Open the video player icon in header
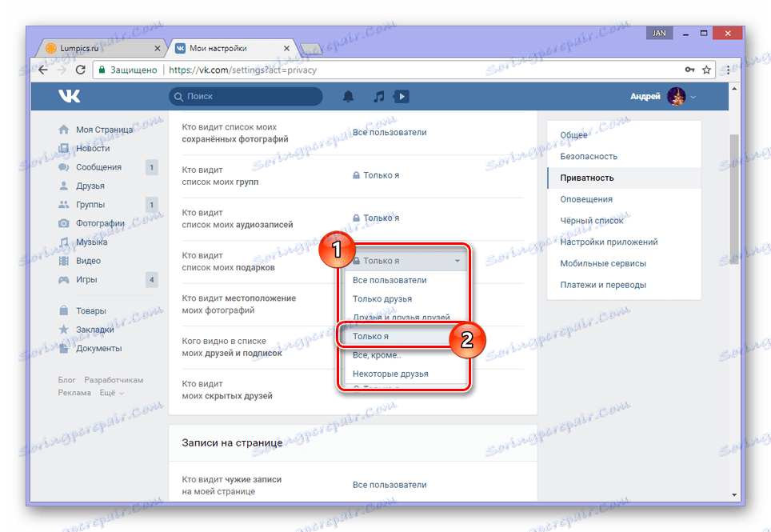Screen dimensions: 771x532 401,96
